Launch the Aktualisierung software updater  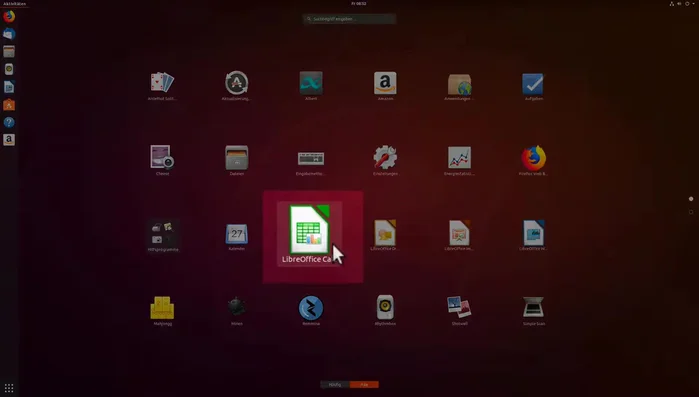pos(236,86)
